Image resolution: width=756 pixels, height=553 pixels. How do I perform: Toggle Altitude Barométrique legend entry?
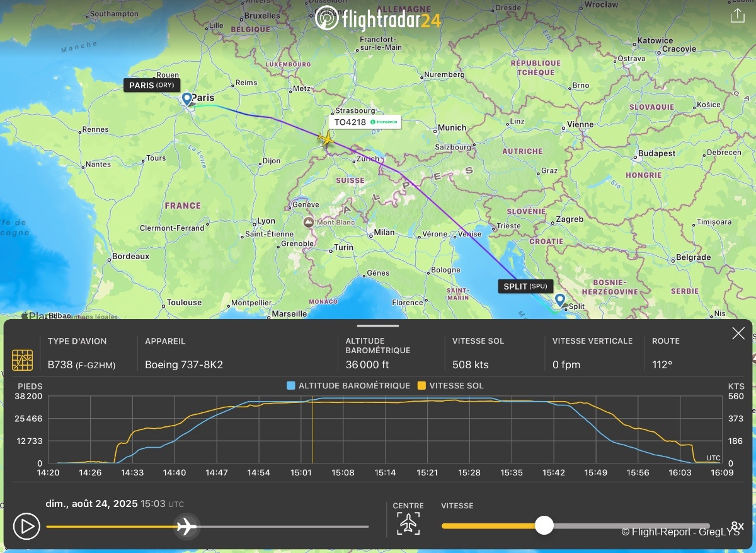coord(348,385)
